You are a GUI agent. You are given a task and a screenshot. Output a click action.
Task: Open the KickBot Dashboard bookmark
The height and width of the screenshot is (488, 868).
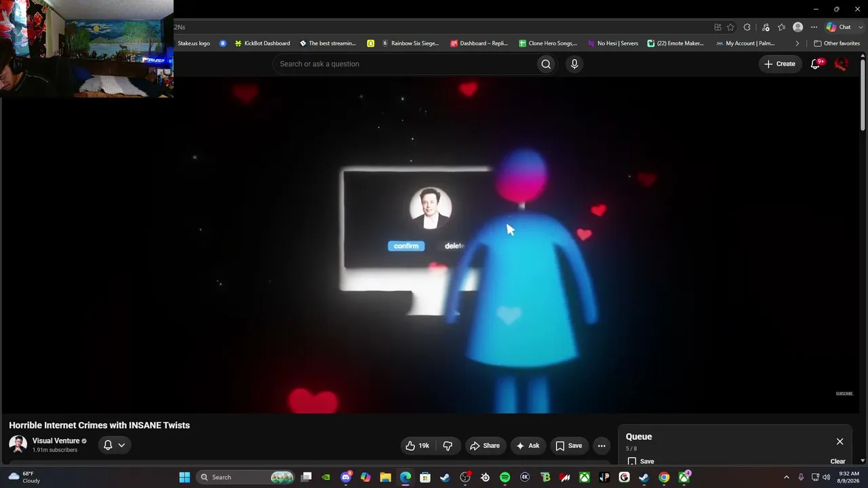262,43
